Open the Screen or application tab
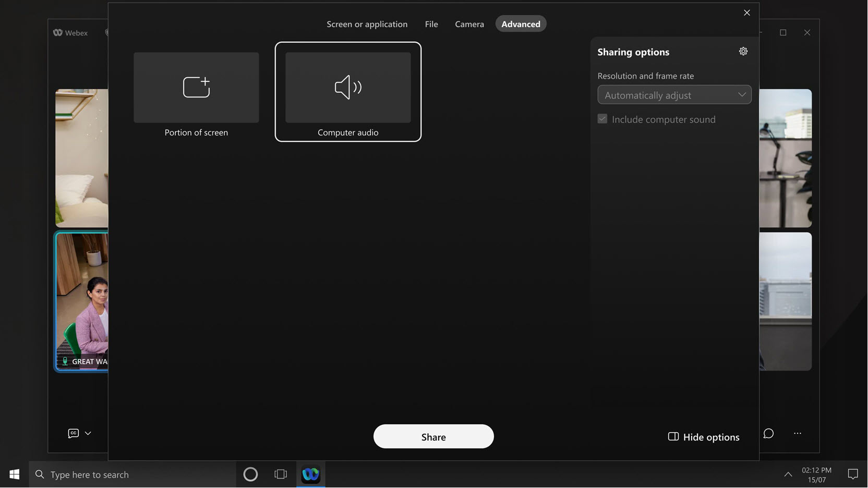Screen dimensions: 868x488 367,23
